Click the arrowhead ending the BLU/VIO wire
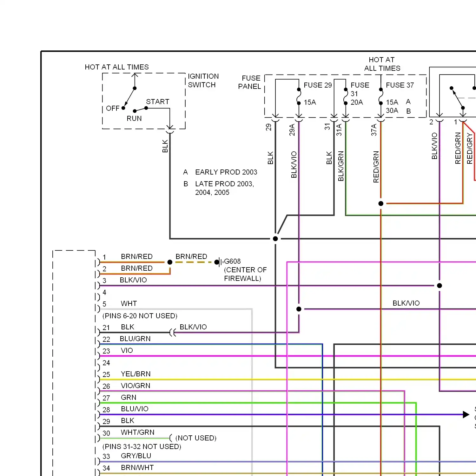476x476 pixels. pos(466,414)
